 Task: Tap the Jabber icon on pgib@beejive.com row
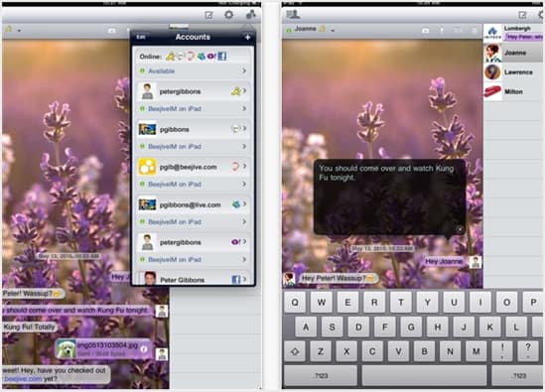coord(235,167)
